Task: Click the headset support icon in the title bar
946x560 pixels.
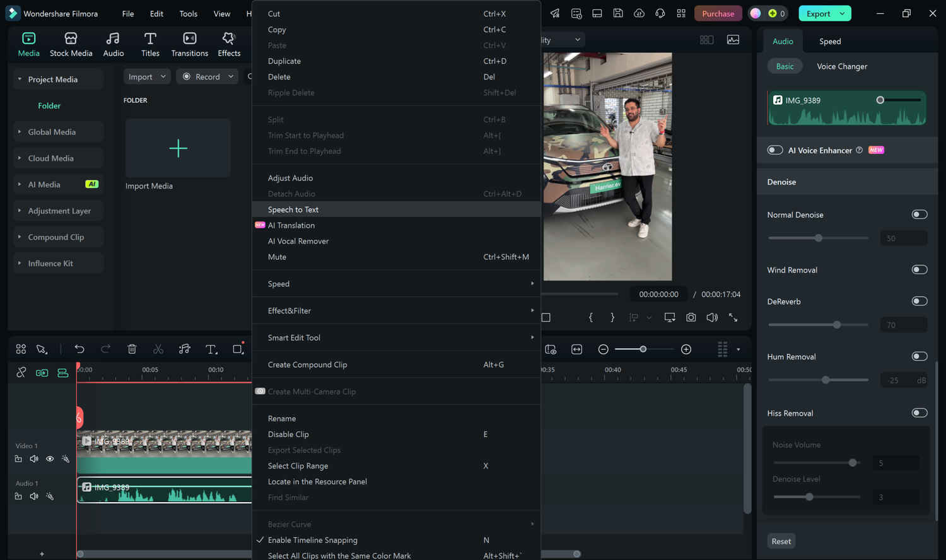Action: click(x=660, y=13)
